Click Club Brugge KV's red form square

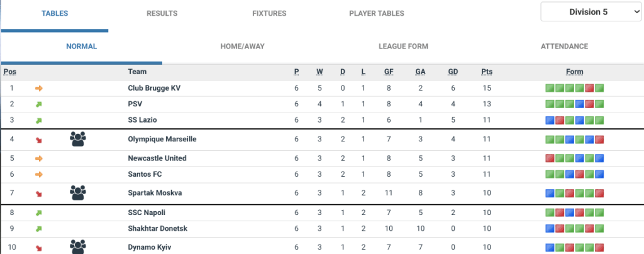[590, 88]
